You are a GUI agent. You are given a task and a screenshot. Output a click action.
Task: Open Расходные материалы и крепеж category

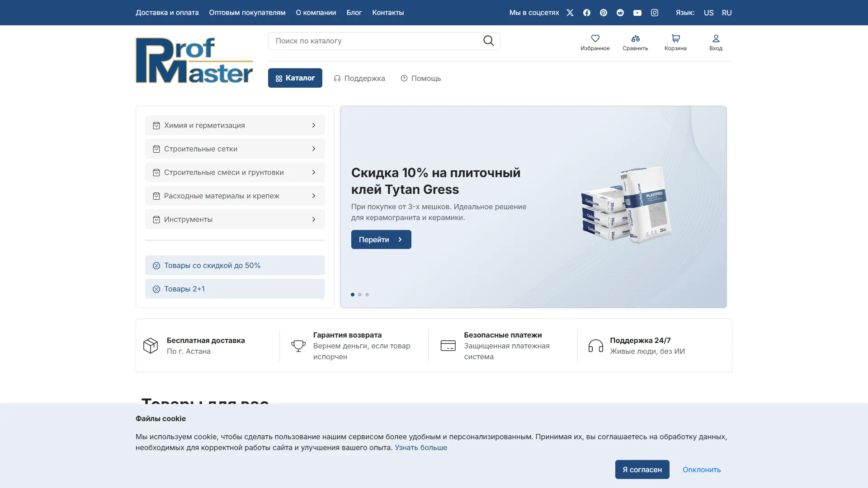tap(235, 196)
